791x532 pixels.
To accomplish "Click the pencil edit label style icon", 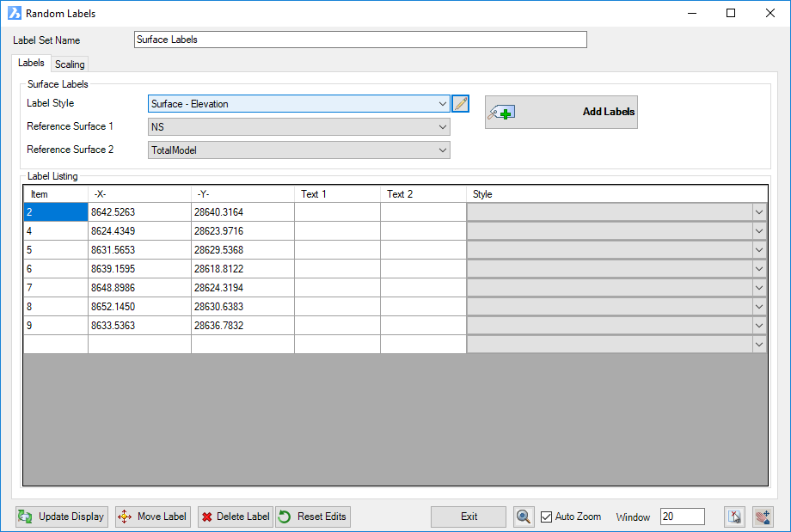I will pyautogui.click(x=460, y=104).
